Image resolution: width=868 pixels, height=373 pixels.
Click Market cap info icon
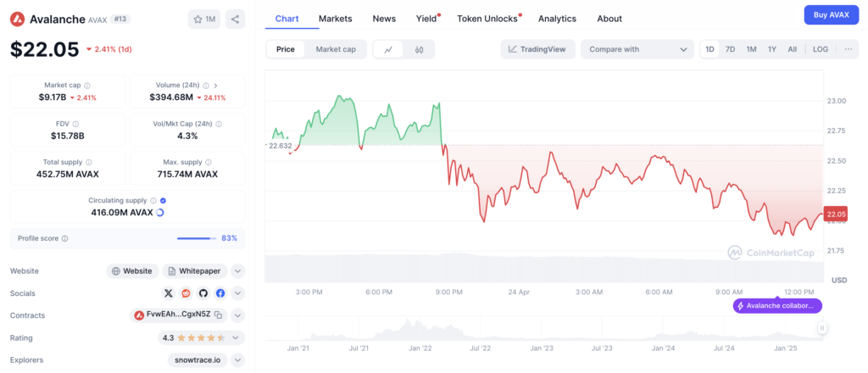pyautogui.click(x=87, y=86)
